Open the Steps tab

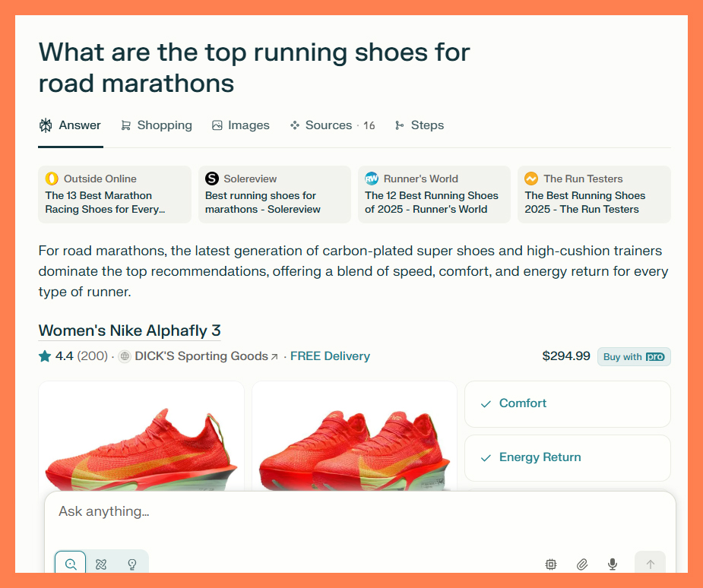point(420,125)
